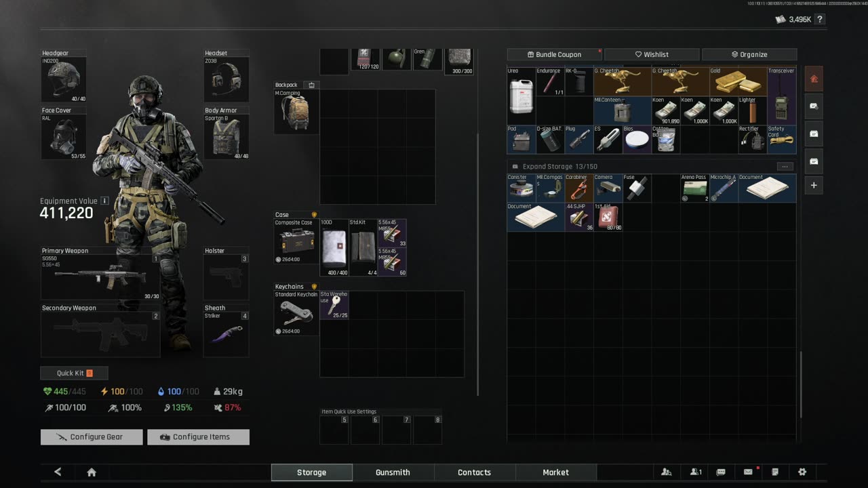
Task: Click the Standard Keychain slot
Action: pos(296,313)
